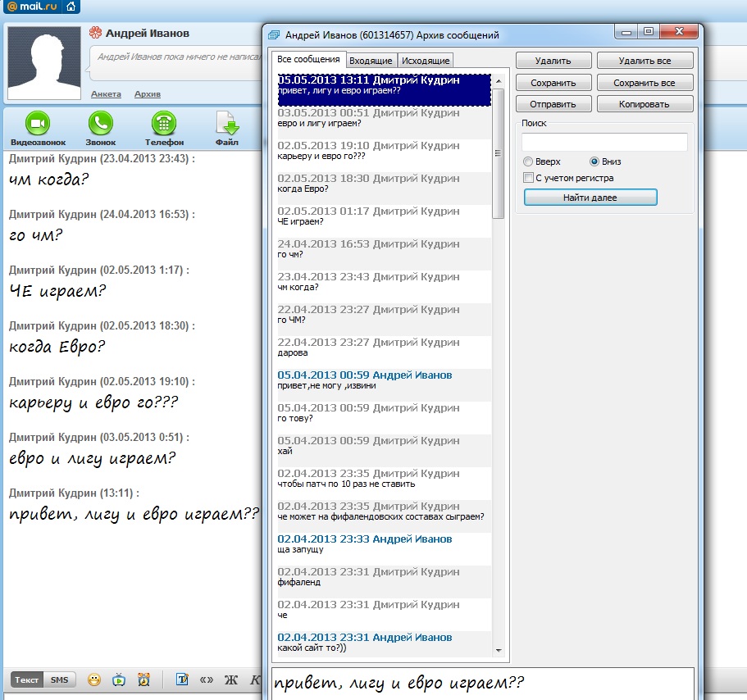Image resolution: width=747 pixels, height=700 pixels.
Task: Click the Найти далее button
Action: click(590, 198)
